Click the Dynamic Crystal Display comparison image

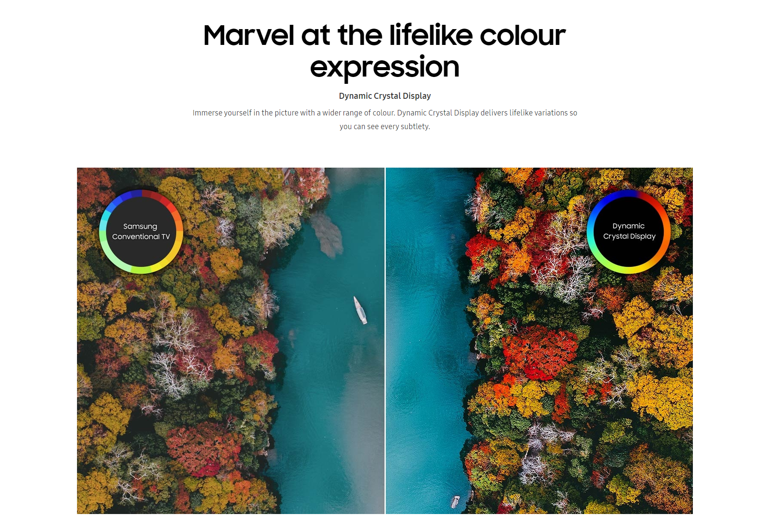pyautogui.click(x=539, y=341)
